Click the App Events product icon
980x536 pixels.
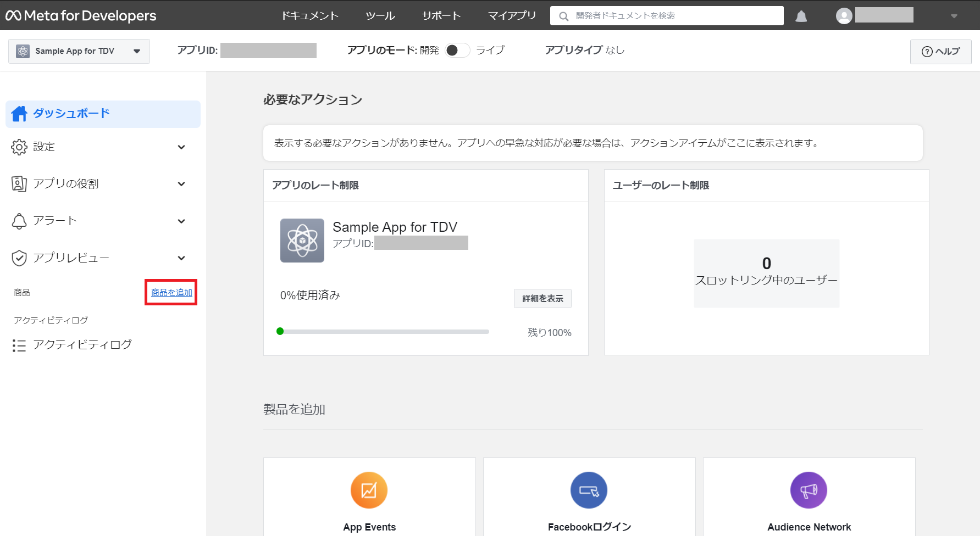(x=369, y=490)
